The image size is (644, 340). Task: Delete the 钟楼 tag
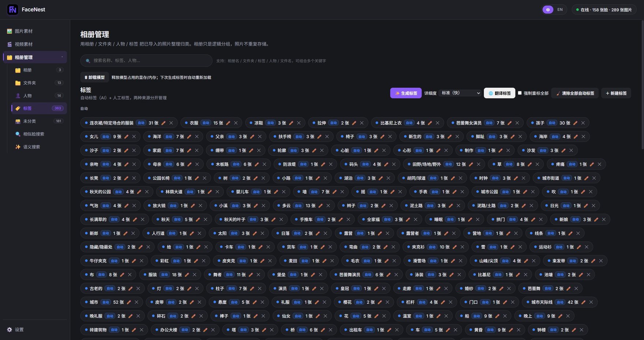[581, 330]
